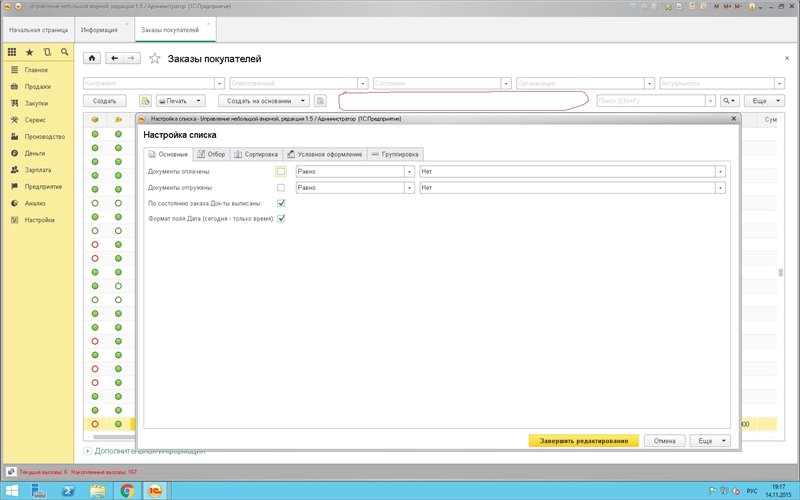Open the History icon in the top panel
The image size is (800, 500).
coord(47,51)
